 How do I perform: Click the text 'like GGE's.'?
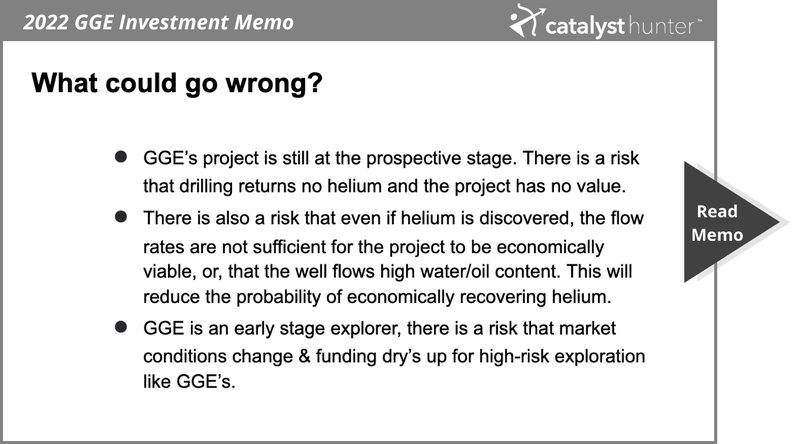[189, 381]
